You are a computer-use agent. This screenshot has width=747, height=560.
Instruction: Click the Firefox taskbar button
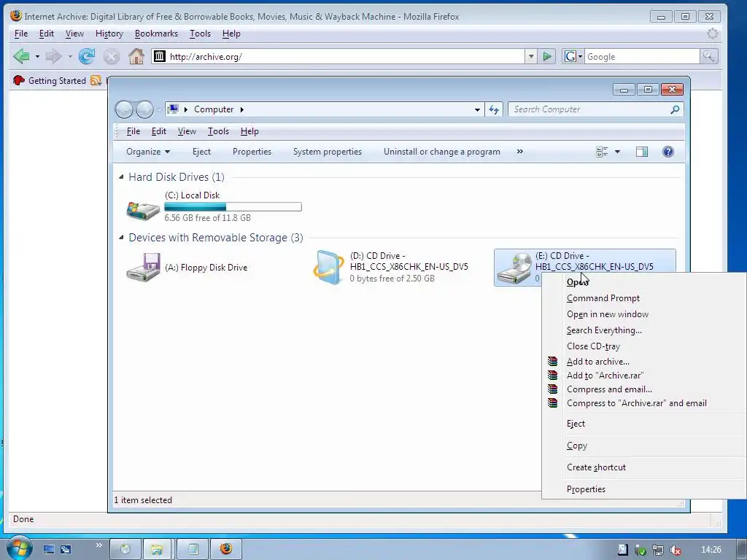(x=226, y=549)
